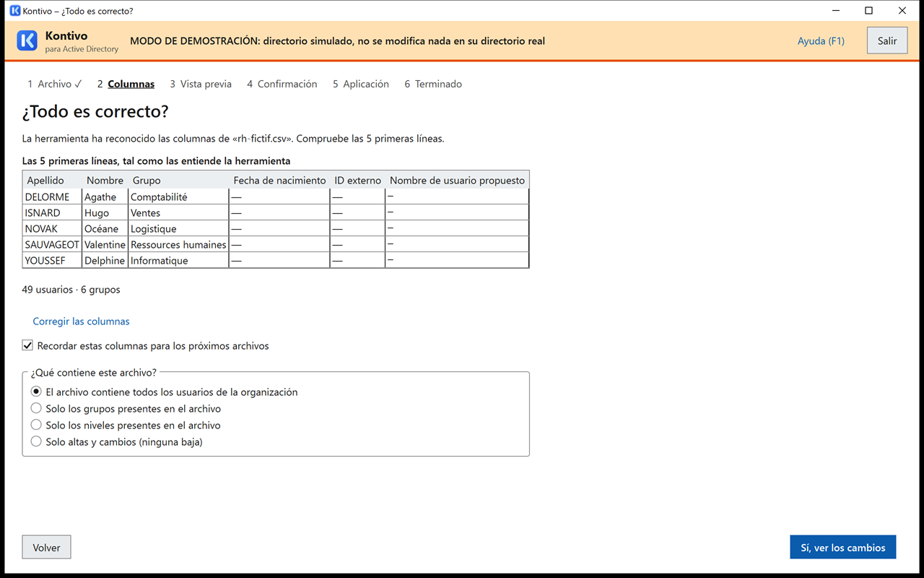Click the Volver button
Image resolution: width=924 pixels, height=578 pixels.
[x=47, y=548]
